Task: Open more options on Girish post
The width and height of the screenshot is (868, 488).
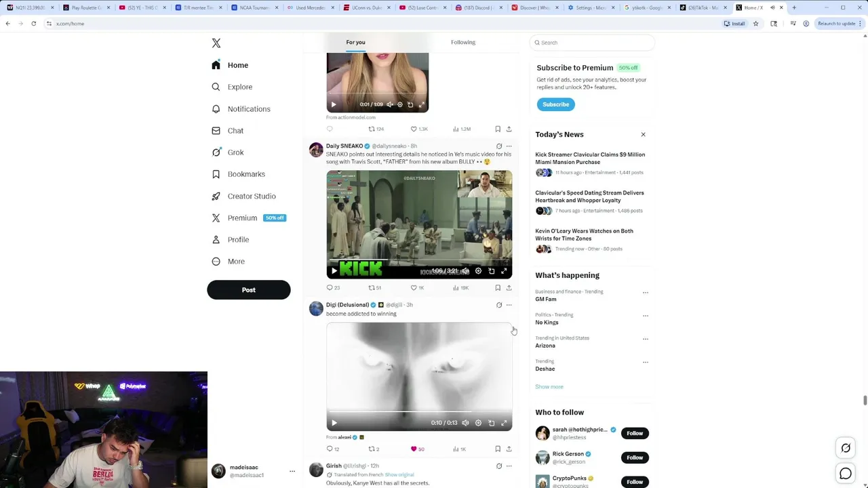Action: point(509,466)
